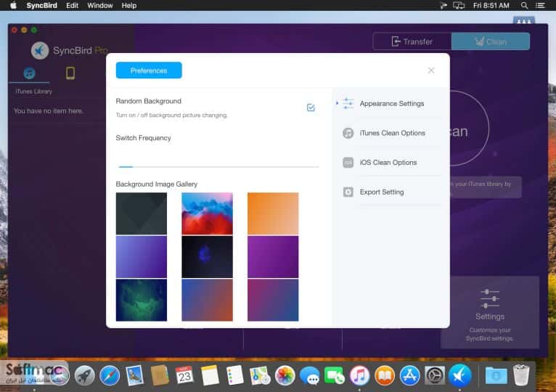Click the Preferences button
The width and height of the screenshot is (556, 392).
[x=149, y=70]
